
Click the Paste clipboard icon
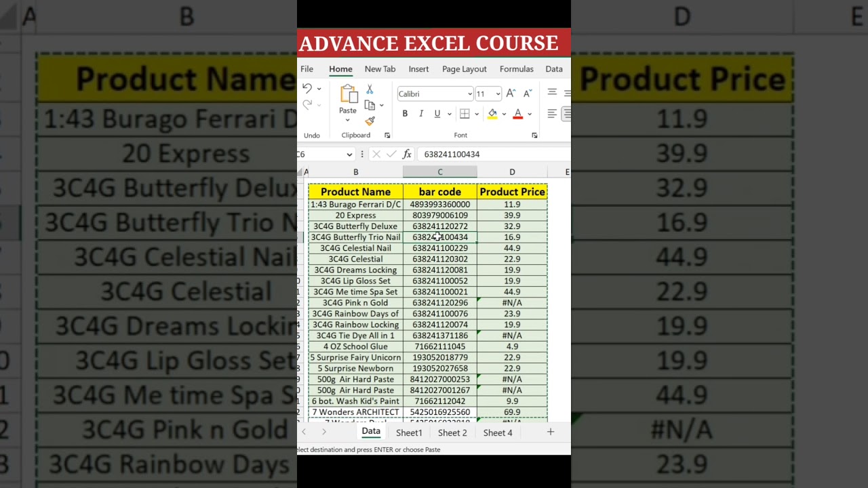(x=349, y=94)
